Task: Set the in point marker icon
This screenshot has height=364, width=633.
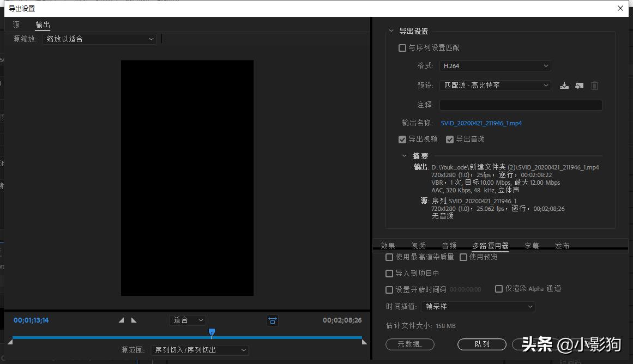Action: click(x=122, y=320)
